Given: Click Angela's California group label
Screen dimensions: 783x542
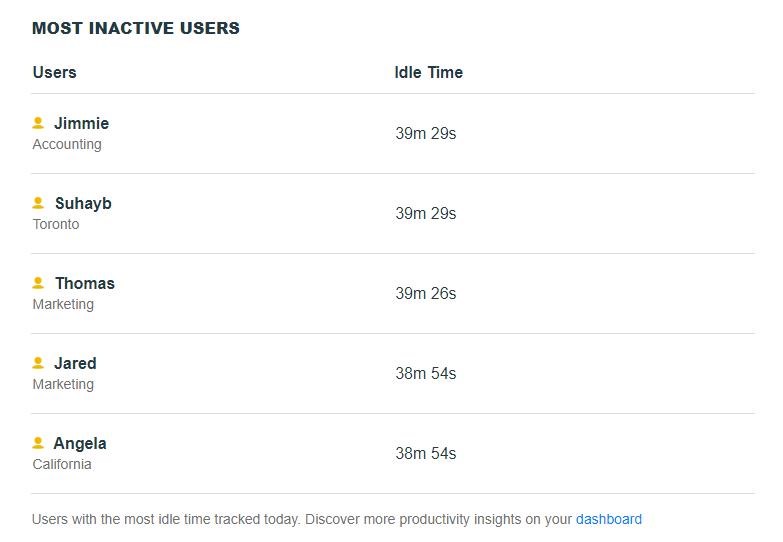Looking at the screenshot, I should [x=62, y=464].
